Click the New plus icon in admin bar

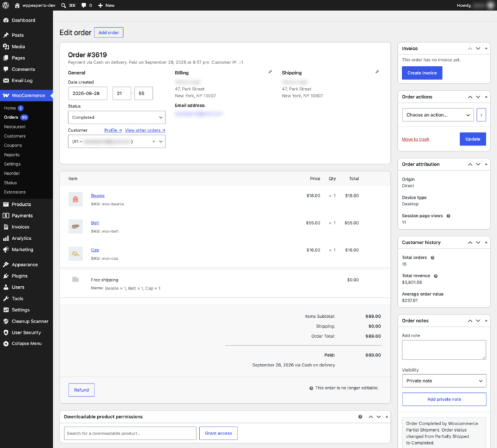click(100, 5)
